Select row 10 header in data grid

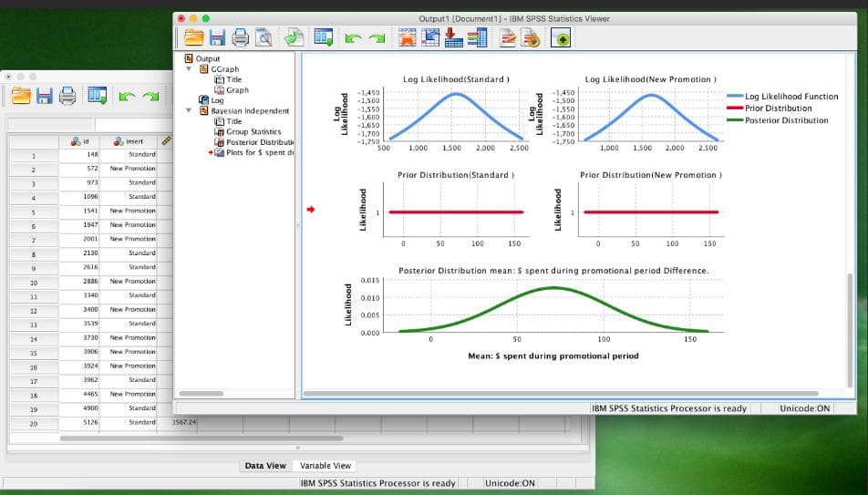(34, 283)
